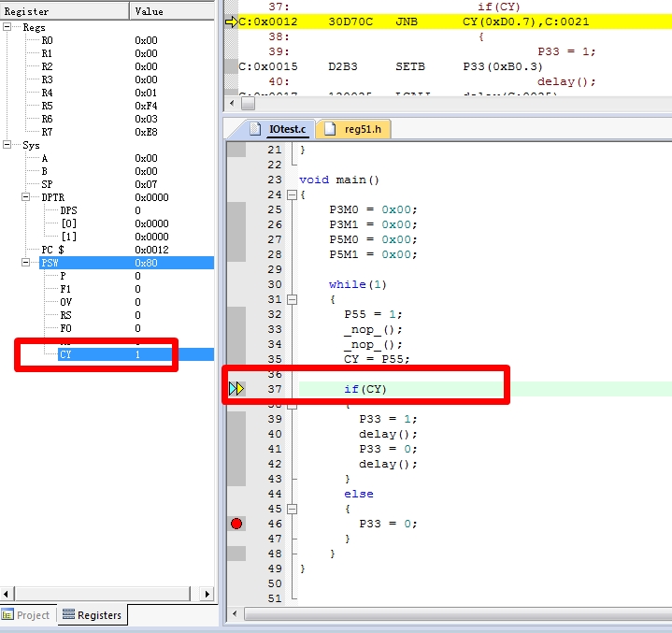Select the RS register bank row
The width and height of the screenshot is (672, 633).
[136, 315]
